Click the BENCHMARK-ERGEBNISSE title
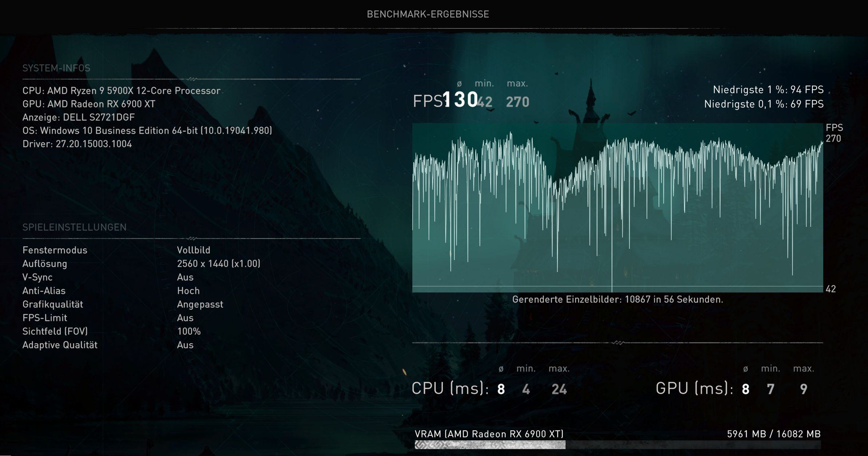Screen dimensions: 868x456 (x=428, y=14)
